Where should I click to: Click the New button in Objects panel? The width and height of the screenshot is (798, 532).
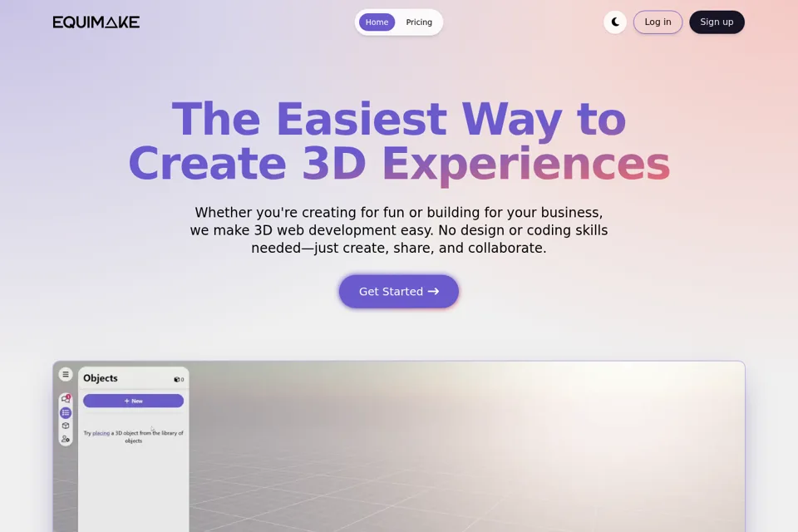pyautogui.click(x=133, y=401)
